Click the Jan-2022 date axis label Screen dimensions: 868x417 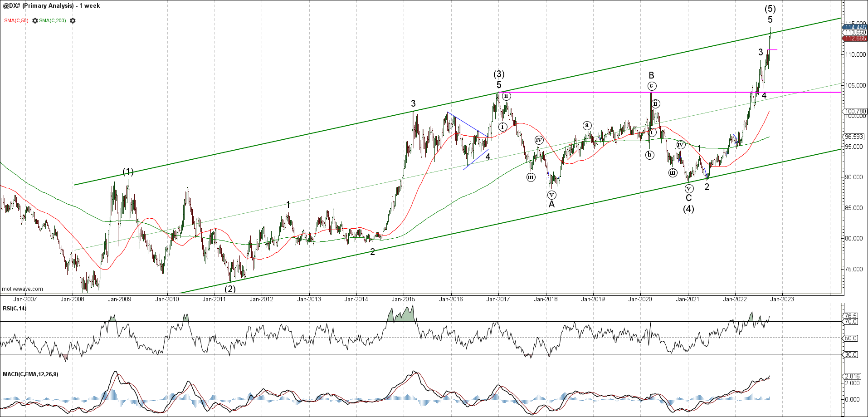[x=735, y=299]
